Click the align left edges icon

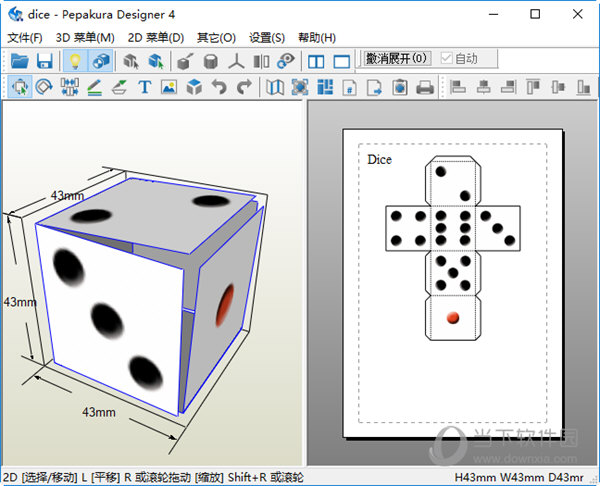pos(458,88)
